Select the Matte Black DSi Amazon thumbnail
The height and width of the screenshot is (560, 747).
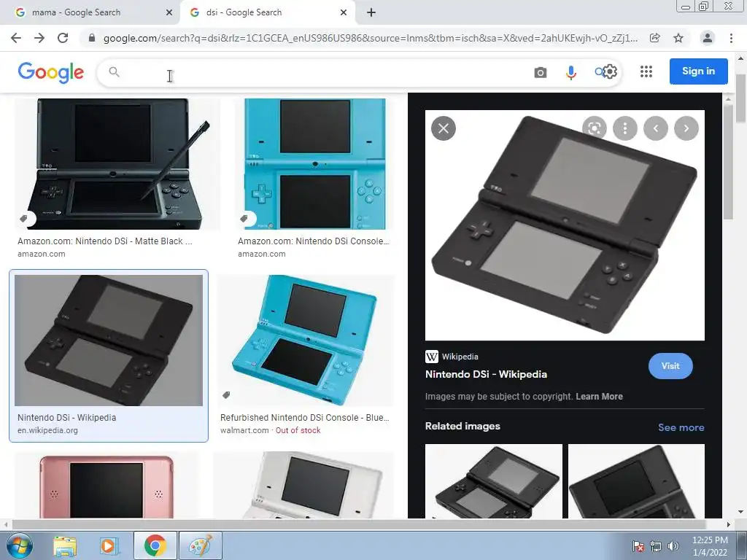117,164
